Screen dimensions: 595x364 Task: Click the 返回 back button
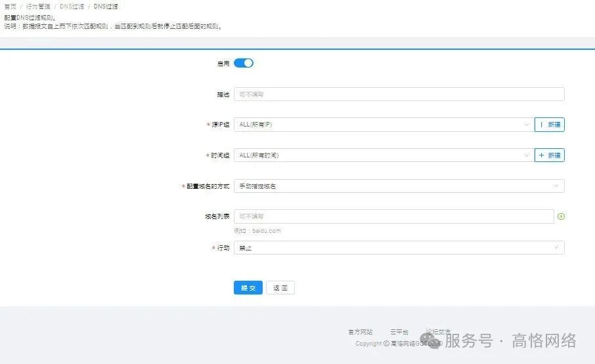(x=280, y=288)
